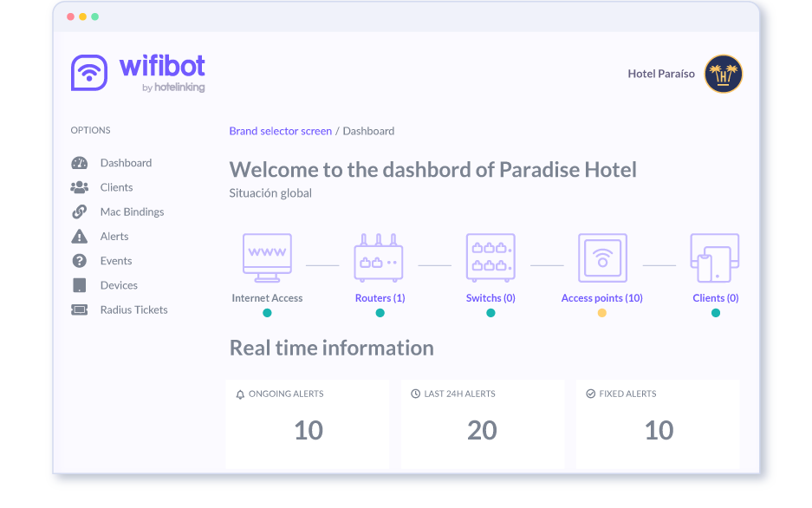The image size is (812, 508).
Task: Click the Internet Access monitor icon
Action: [267, 257]
